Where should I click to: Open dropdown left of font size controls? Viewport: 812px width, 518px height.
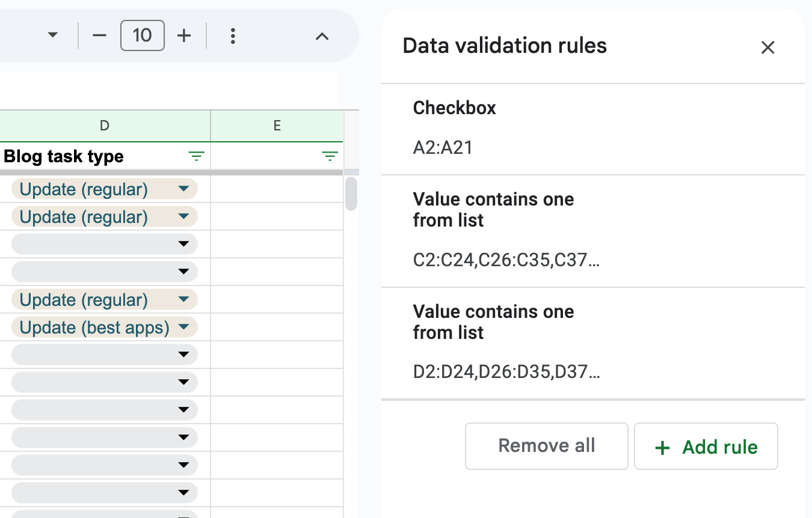[x=53, y=35]
